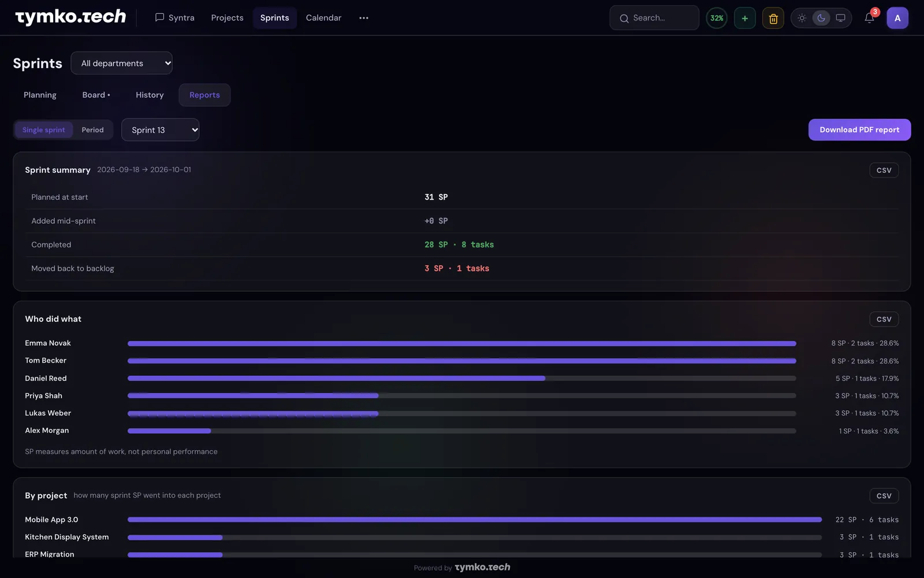Export By project CSV
This screenshot has width=924, height=578.
pyautogui.click(x=884, y=496)
